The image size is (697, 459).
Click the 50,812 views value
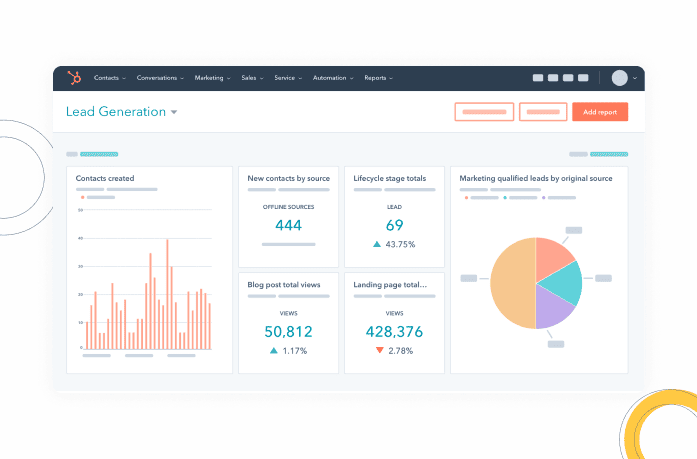tap(288, 331)
